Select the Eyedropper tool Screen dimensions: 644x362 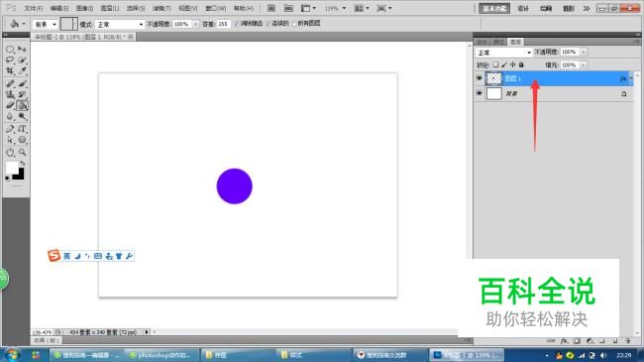pyautogui.click(x=22, y=71)
